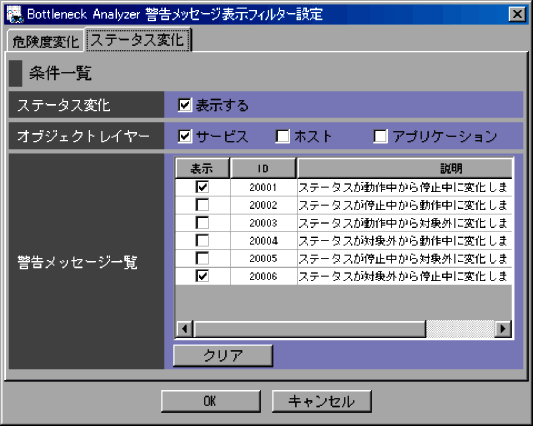Image resolution: width=533 pixels, height=426 pixels.
Task: Click the right scroll arrow of message list
Action: (503, 329)
